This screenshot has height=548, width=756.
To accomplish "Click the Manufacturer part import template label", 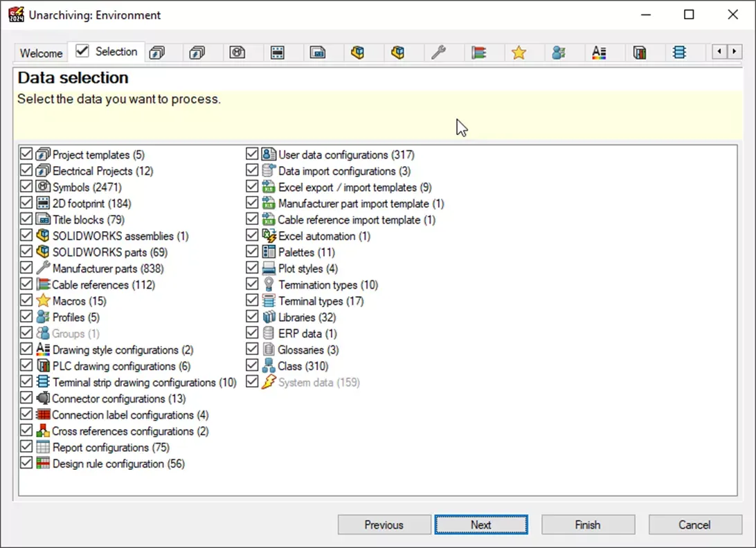I will (x=361, y=204).
